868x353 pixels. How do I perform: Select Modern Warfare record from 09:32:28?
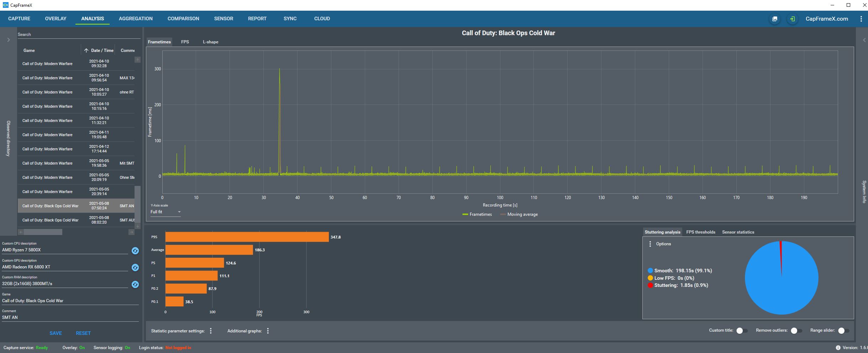pyautogui.click(x=76, y=64)
